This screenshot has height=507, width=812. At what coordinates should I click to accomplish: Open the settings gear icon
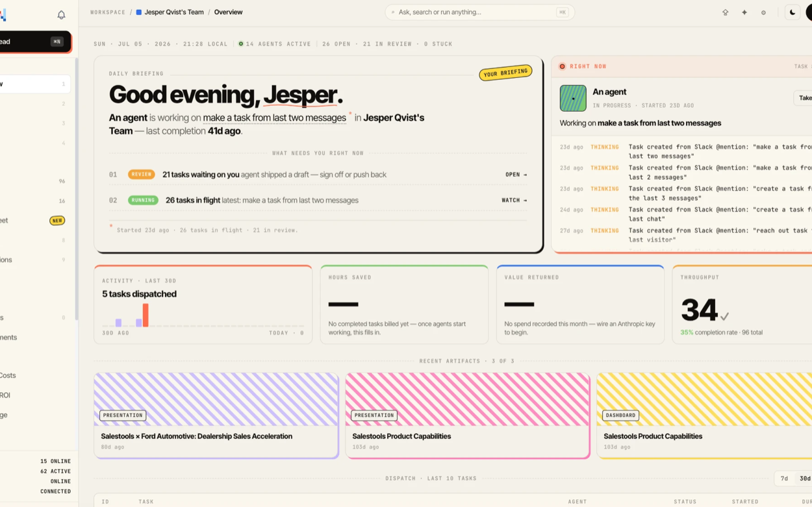tap(763, 12)
